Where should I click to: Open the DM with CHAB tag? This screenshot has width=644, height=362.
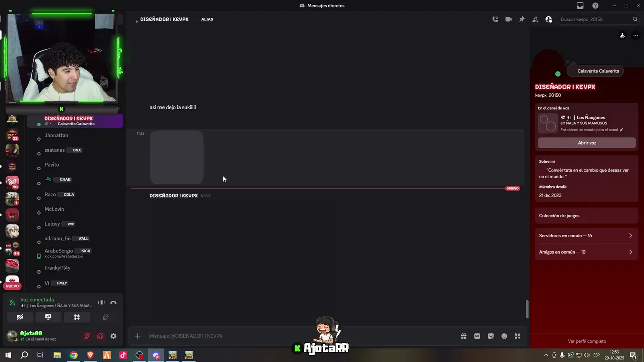(x=75, y=179)
